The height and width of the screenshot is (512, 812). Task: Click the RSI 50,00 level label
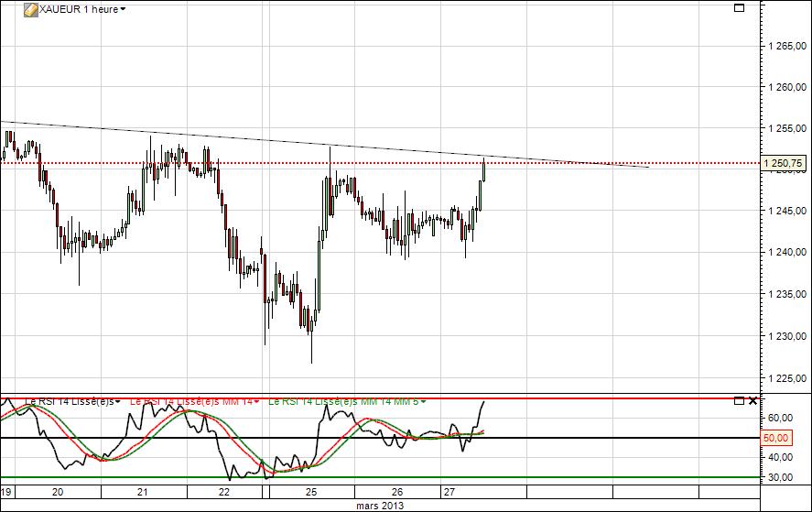click(x=775, y=438)
